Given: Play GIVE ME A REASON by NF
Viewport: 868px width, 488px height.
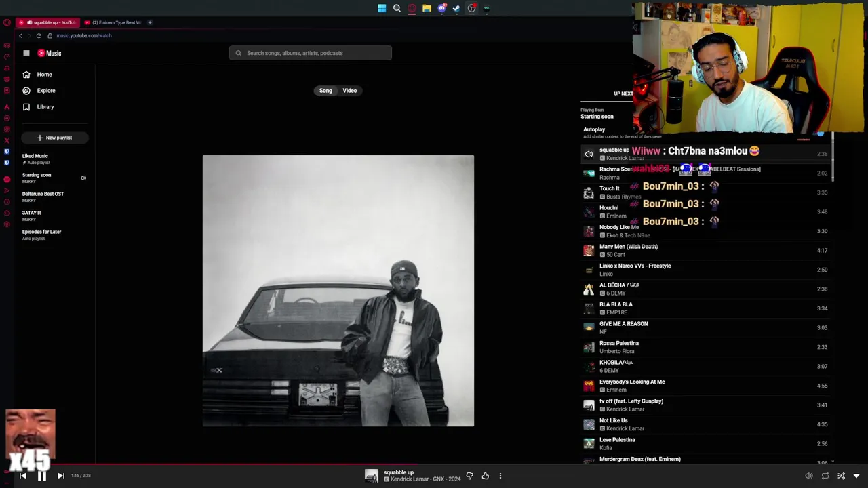Looking at the screenshot, I should (x=707, y=328).
